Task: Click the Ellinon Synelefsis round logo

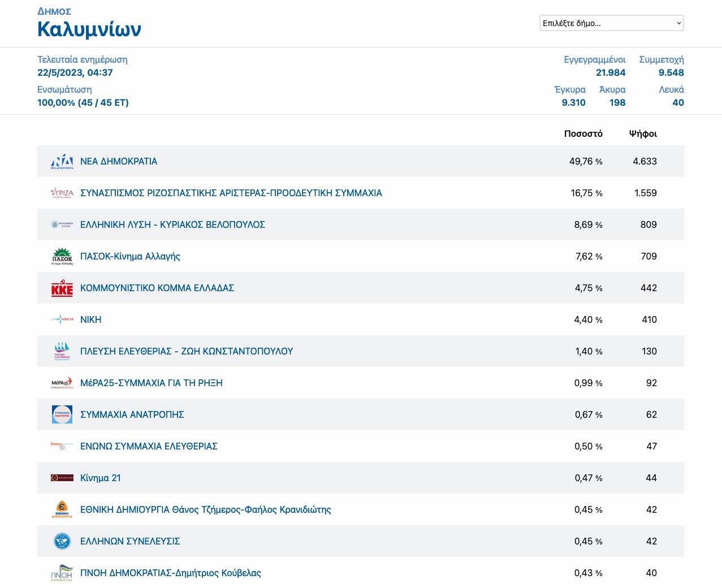Action: point(62,541)
